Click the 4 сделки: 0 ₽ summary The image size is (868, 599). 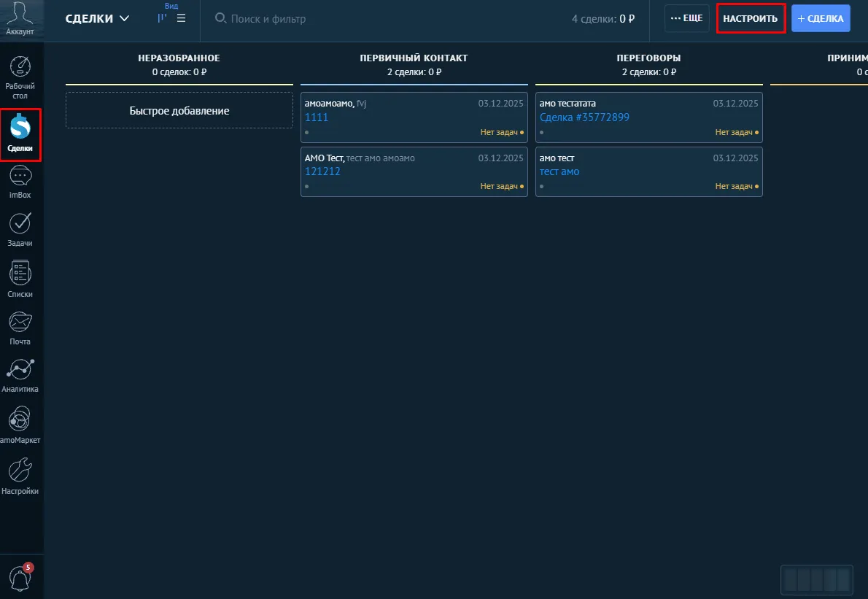click(x=603, y=19)
